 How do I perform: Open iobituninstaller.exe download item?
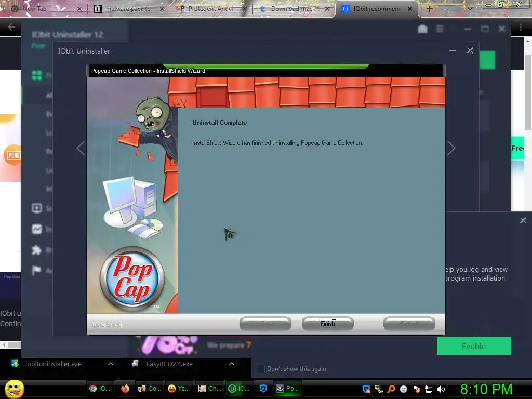click(54, 364)
